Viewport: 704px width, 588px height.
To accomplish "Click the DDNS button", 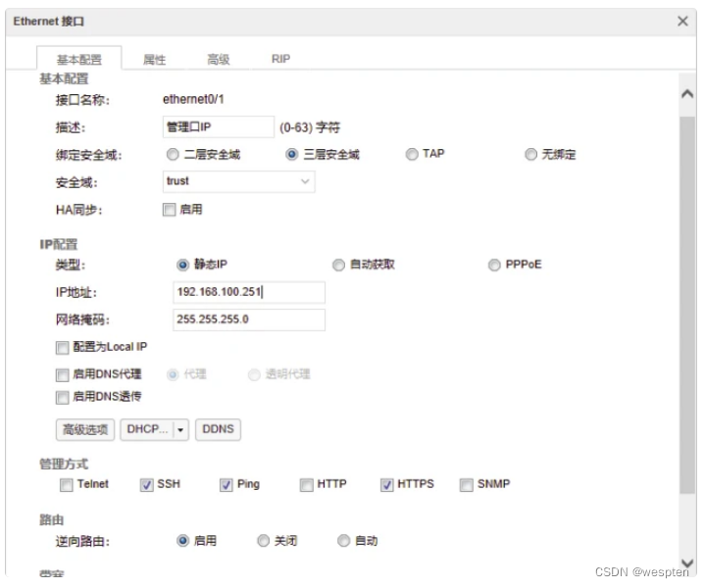I will [x=218, y=429].
